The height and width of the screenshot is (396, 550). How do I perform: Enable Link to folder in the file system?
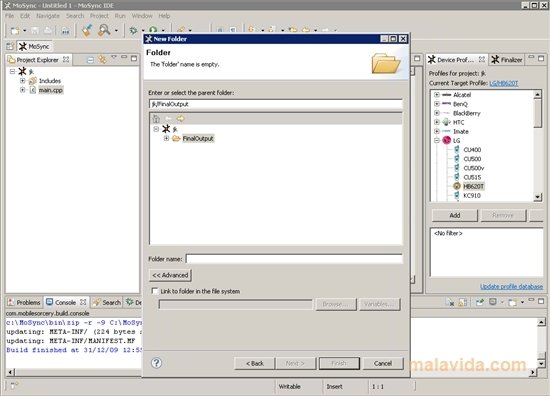point(155,291)
